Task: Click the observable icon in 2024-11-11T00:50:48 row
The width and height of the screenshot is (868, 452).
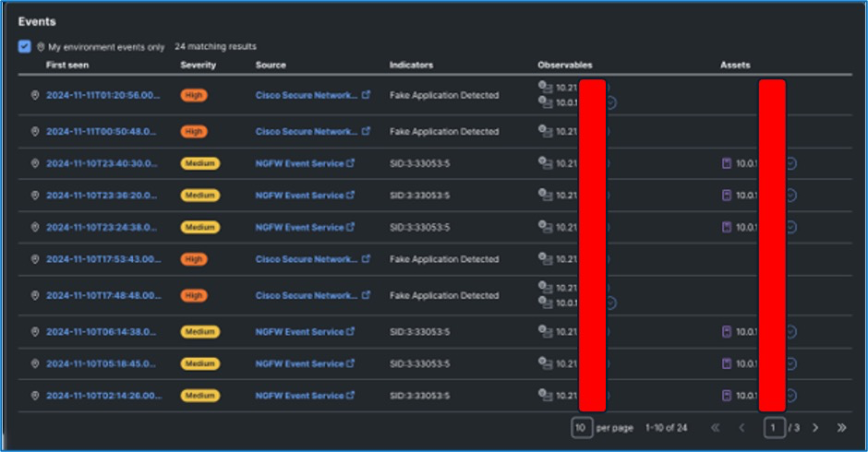Action: click(x=545, y=131)
